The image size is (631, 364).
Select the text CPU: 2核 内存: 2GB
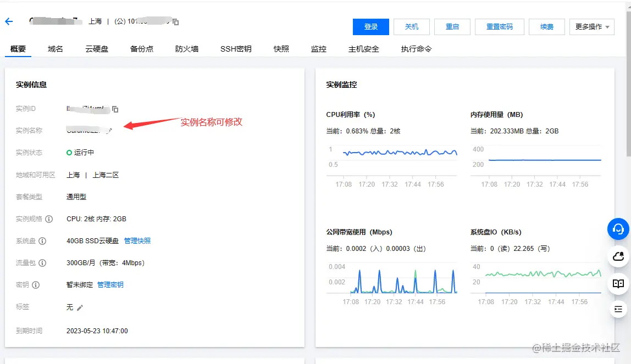[x=96, y=219]
